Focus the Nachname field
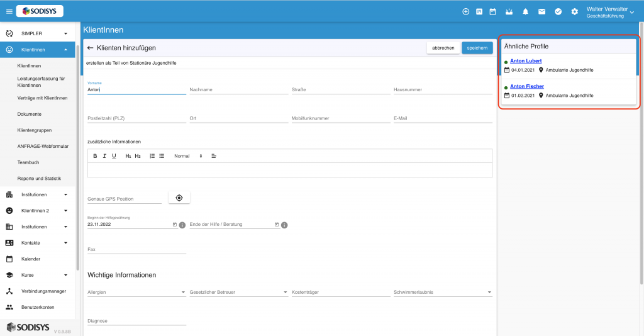The image size is (644, 336). point(238,89)
